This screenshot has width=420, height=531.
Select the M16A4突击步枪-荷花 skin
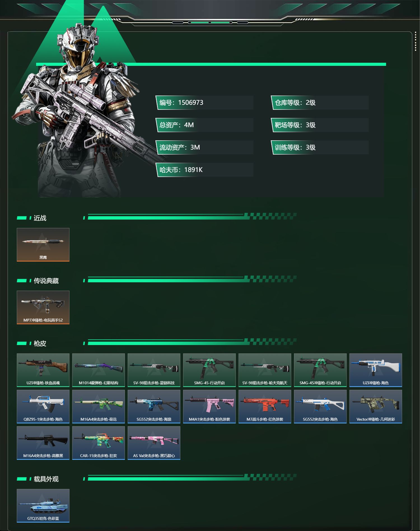tap(99, 407)
